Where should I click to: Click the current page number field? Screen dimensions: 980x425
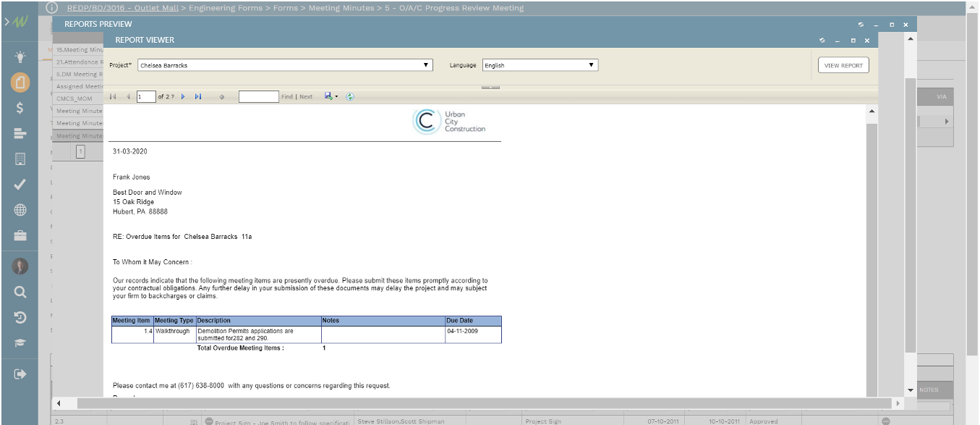click(146, 96)
